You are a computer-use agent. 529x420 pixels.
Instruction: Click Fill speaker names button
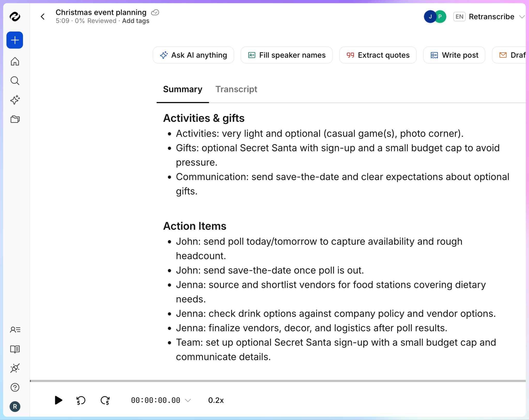[286, 55]
